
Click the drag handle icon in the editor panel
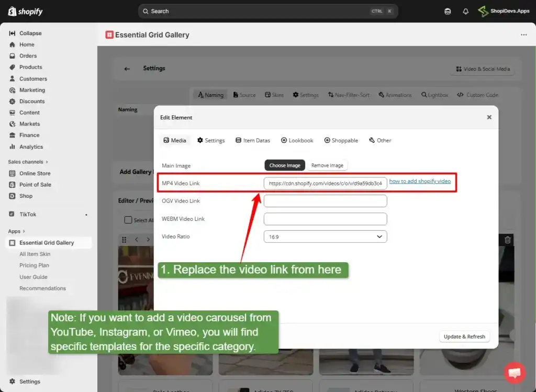coord(124,239)
